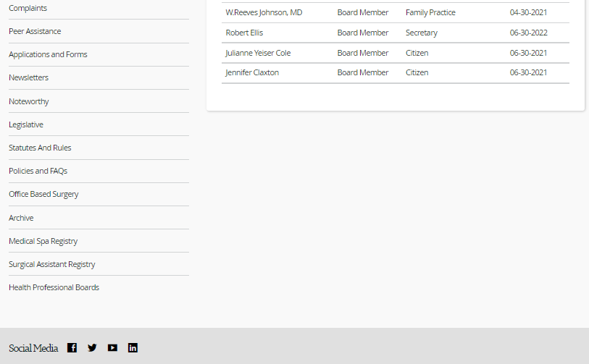Go to Health Professional Boards
589x364 pixels.
click(54, 287)
